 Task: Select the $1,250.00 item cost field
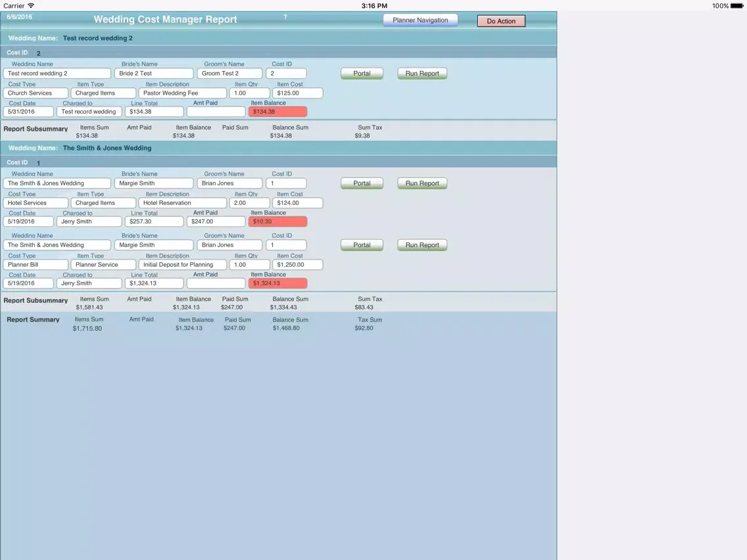point(298,264)
